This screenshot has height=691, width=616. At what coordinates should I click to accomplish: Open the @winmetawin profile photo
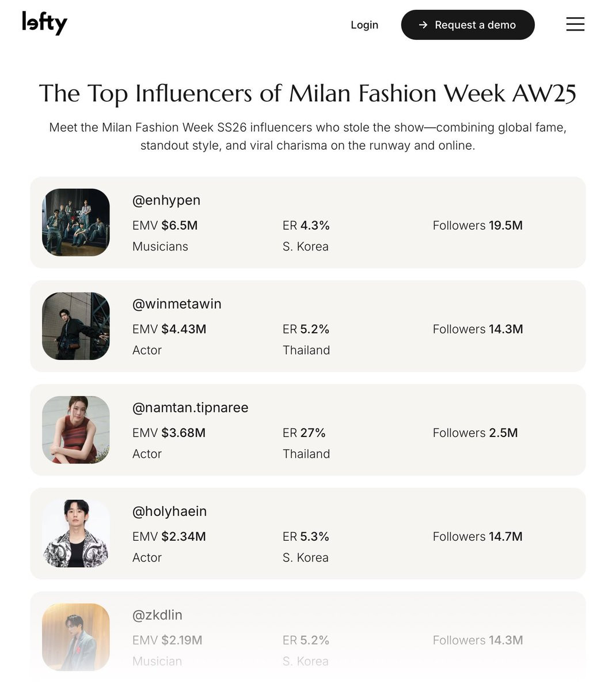click(x=76, y=326)
